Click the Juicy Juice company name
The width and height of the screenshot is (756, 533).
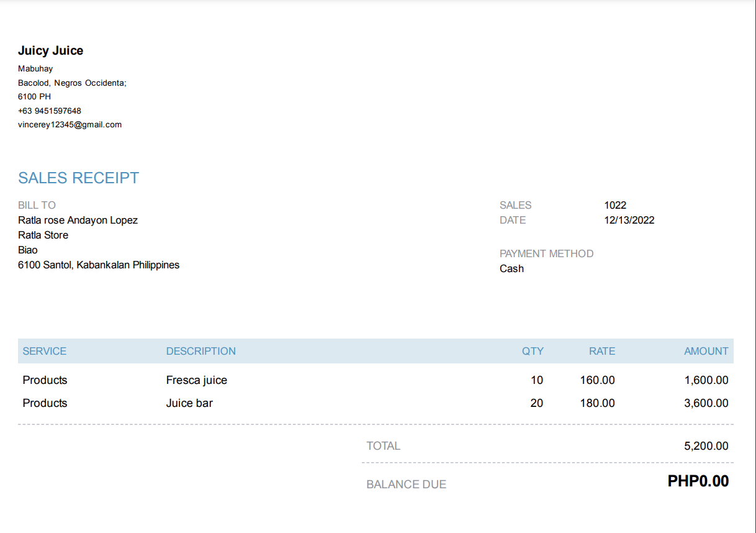(50, 51)
